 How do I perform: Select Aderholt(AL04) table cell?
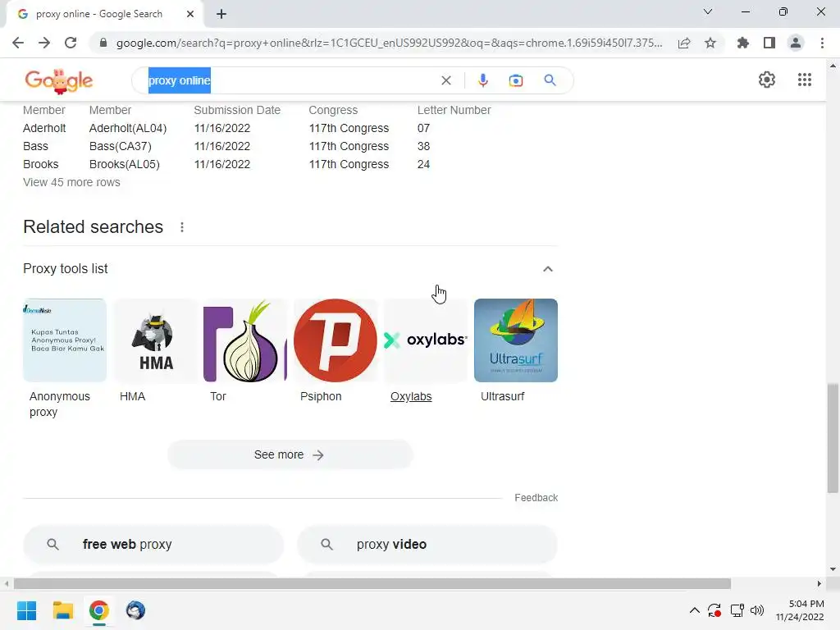128,128
